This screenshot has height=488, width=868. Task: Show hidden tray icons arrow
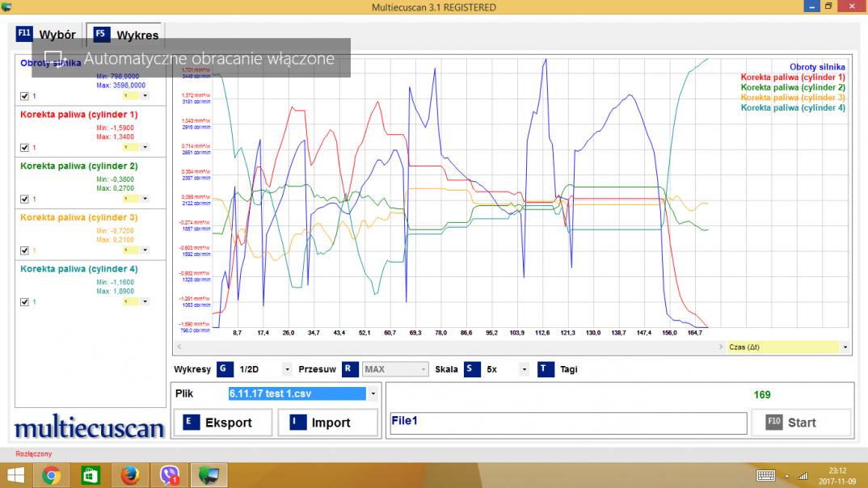click(786, 476)
